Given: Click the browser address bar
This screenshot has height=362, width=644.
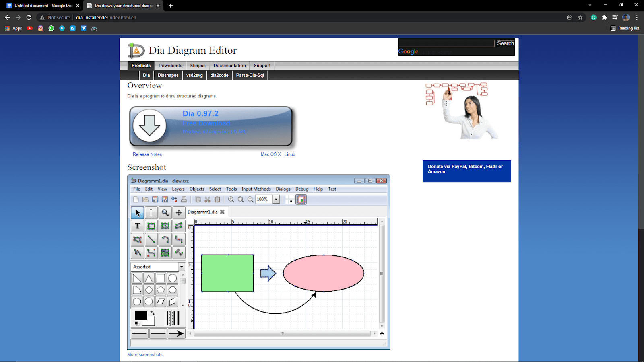Looking at the screenshot, I should (x=298, y=17).
